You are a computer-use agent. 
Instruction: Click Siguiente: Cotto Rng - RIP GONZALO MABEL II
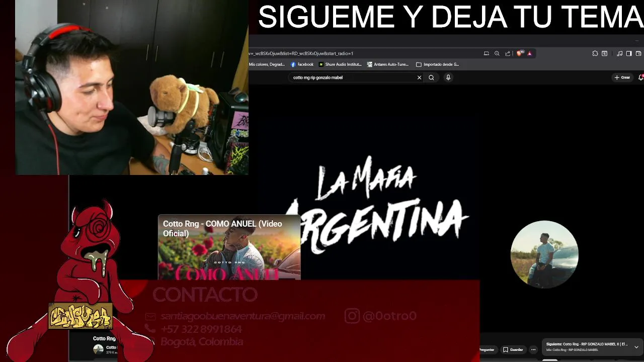point(587,344)
